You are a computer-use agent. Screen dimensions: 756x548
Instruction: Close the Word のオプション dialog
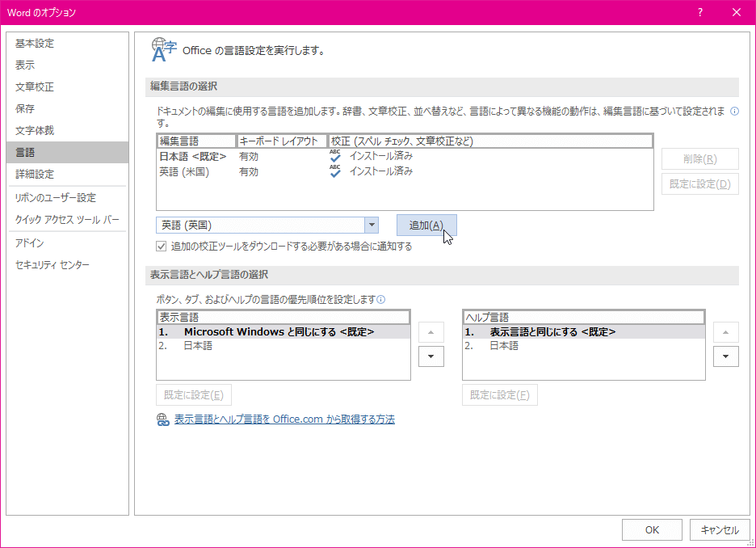point(737,13)
